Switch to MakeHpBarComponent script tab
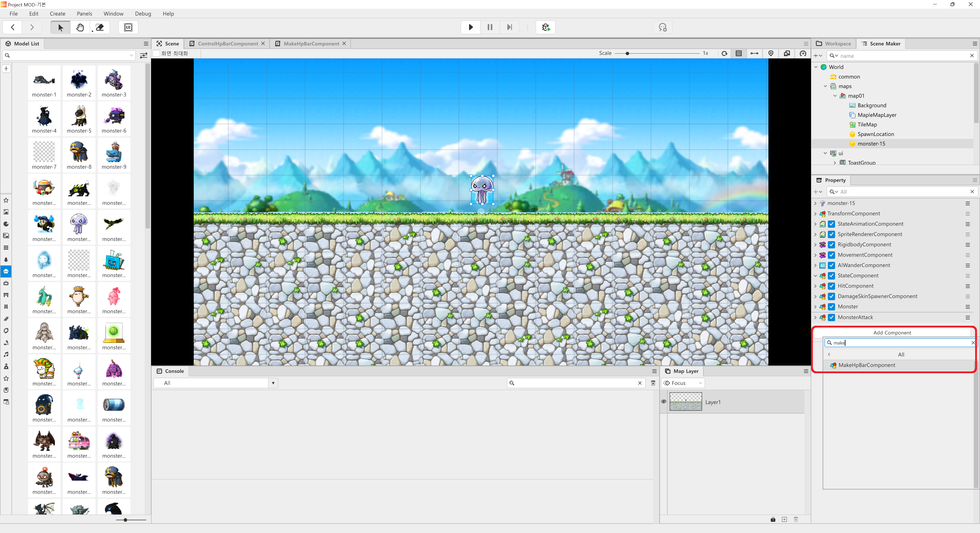The image size is (980, 533). [311, 44]
